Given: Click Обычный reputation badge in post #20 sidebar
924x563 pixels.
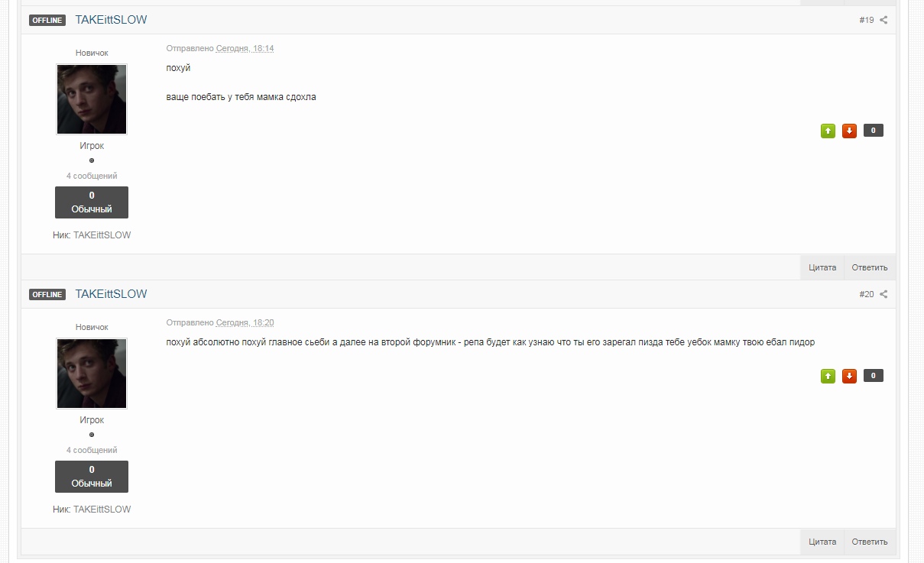Looking at the screenshot, I should click(x=92, y=477).
